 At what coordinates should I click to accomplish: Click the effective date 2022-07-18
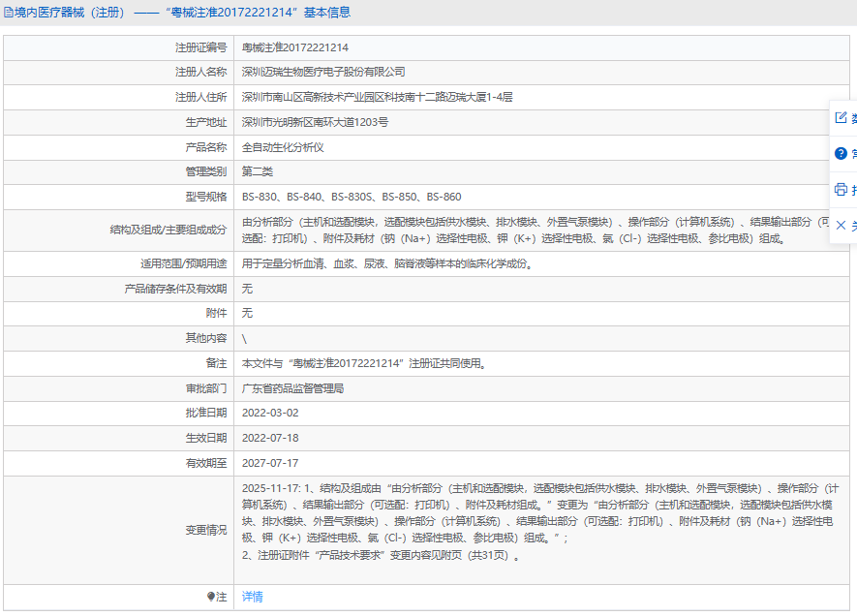pos(270,439)
